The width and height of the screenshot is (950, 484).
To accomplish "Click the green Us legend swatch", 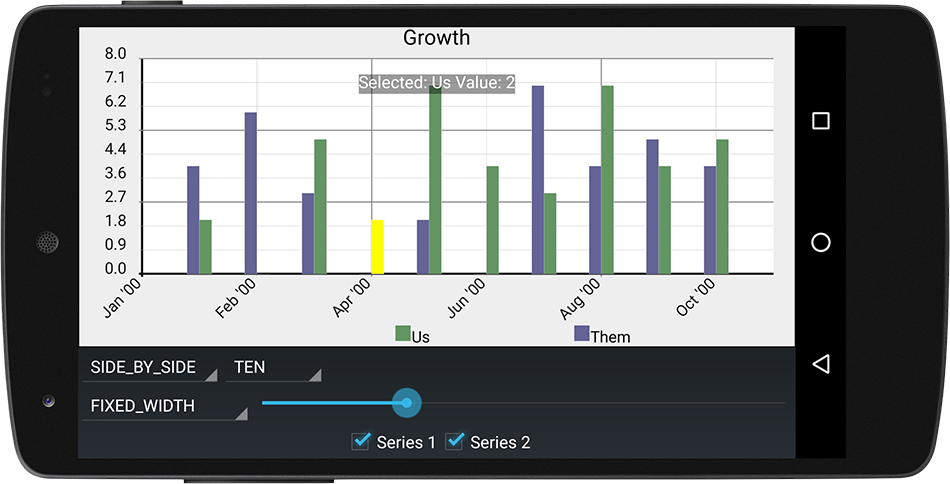I will pyautogui.click(x=403, y=333).
